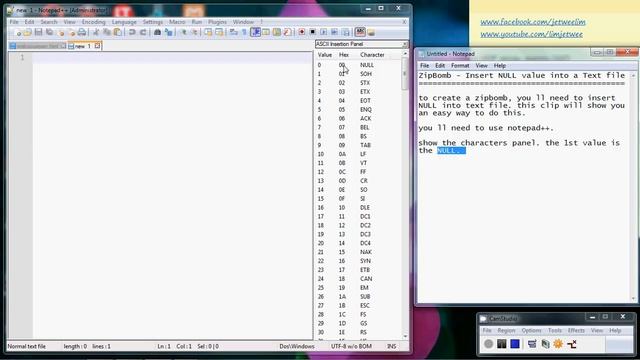Click CamStudio gray Record button
Screen dimensions: 640x360
[x=489, y=344]
